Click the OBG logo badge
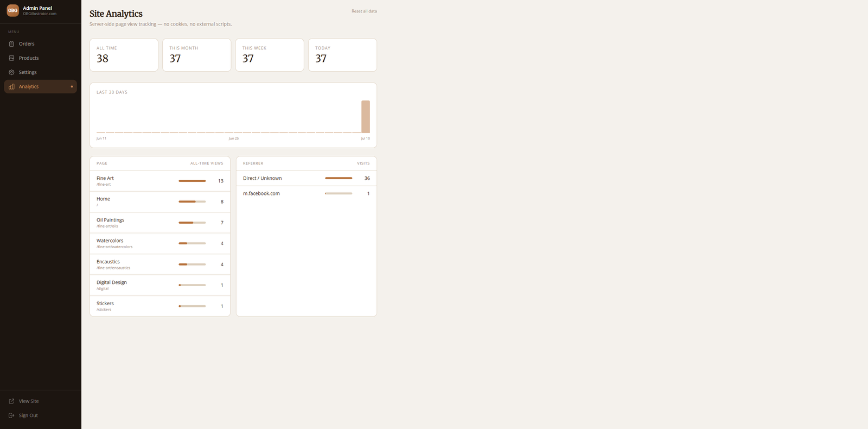 [12, 10]
